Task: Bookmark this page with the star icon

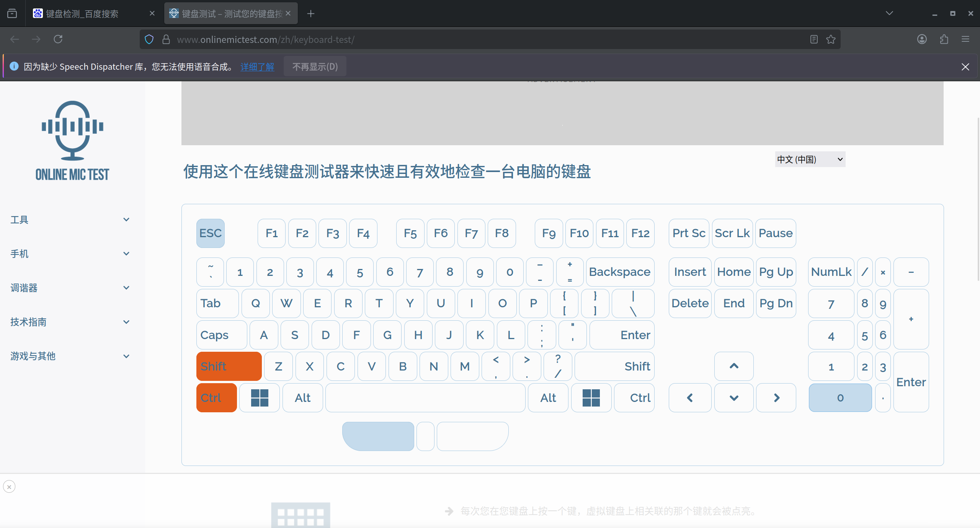Action: point(831,39)
